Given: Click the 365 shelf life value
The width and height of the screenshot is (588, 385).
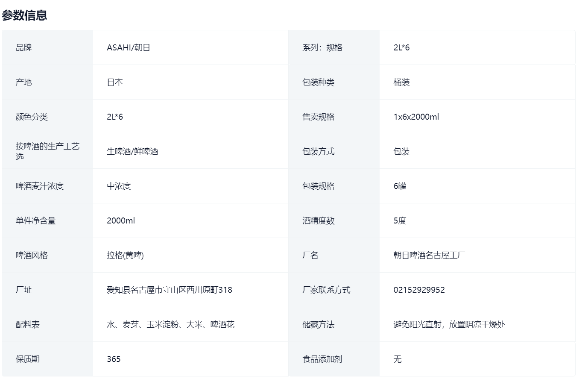Looking at the screenshot, I should tap(114, 359).
